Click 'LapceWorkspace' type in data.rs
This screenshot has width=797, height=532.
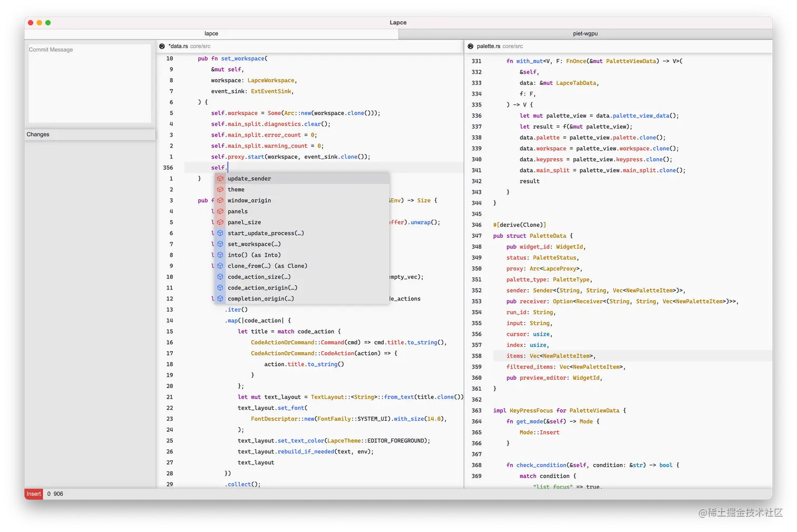click(x=271, y=81)
